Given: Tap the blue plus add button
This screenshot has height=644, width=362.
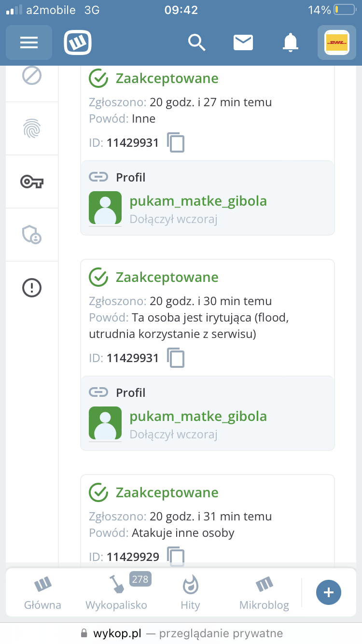Looking at the screenshot, I should [x=329, y=592].
